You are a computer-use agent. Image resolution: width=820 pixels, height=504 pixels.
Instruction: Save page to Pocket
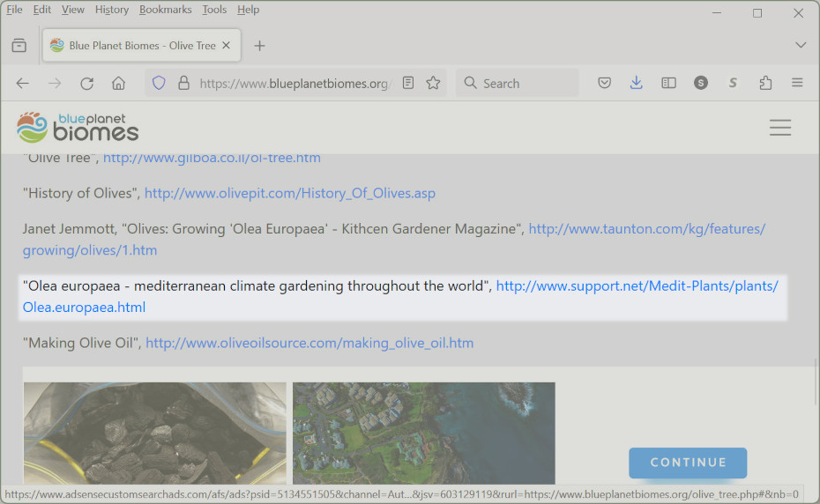coord(605,84)
